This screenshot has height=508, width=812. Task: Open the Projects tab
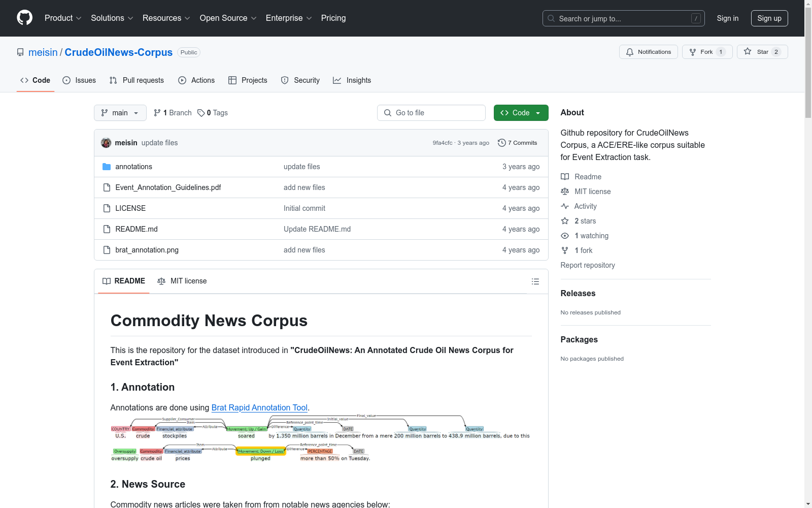point(248,80)
